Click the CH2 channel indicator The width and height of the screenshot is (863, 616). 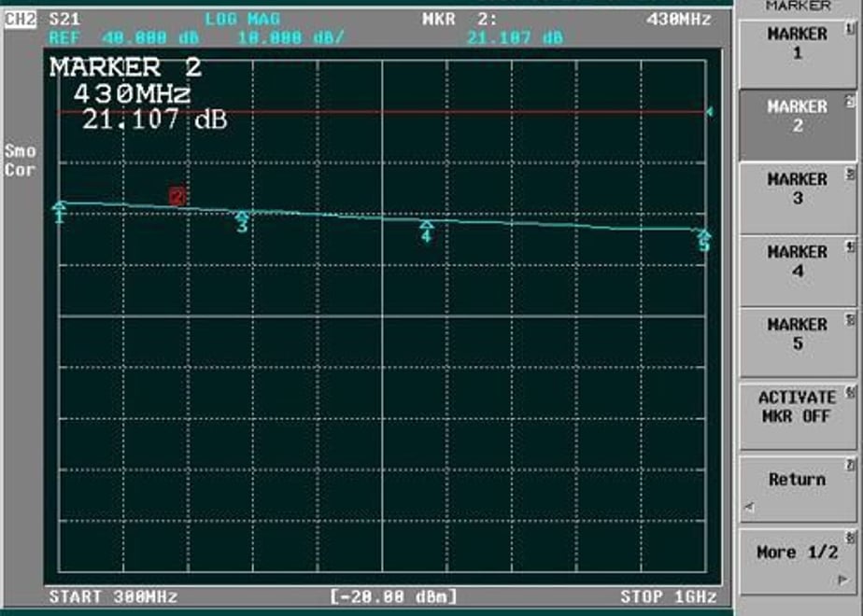(x=21, y=20)
